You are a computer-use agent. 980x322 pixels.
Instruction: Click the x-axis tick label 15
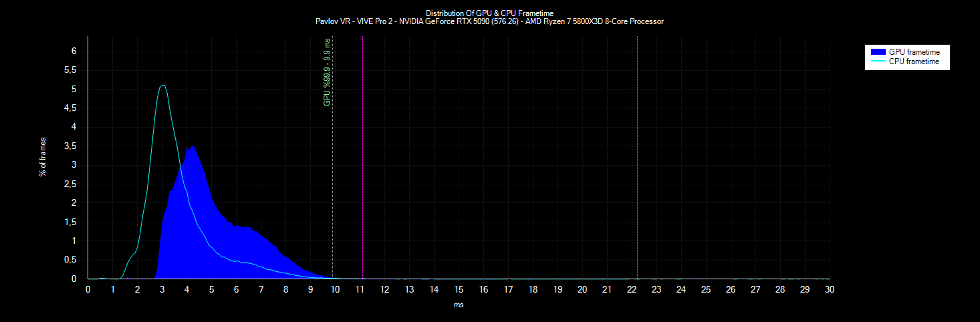[459, 289]
